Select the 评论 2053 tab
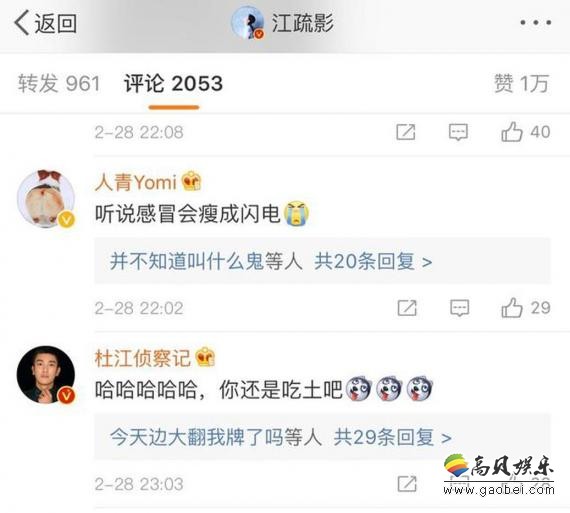This screenshot has width=570, height=513. 173,83
